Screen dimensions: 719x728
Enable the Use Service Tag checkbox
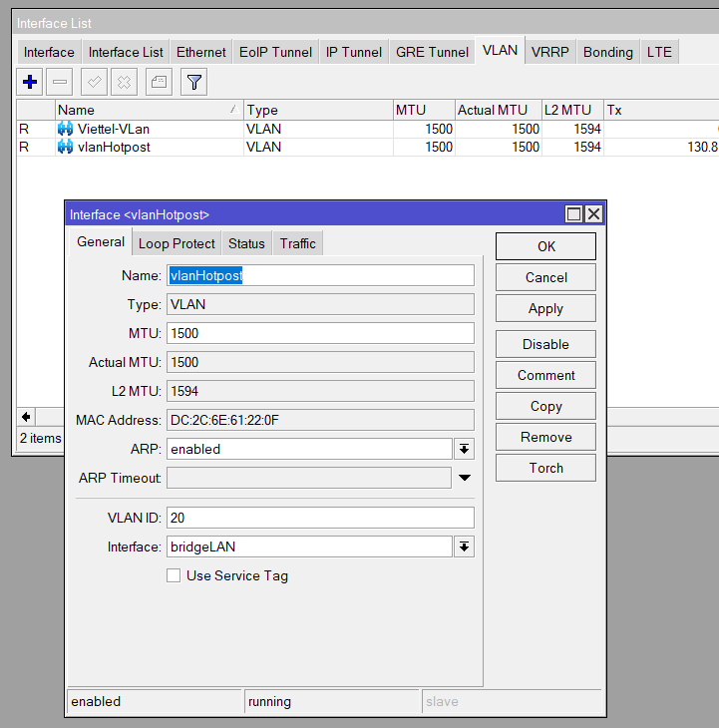(174, 575)
